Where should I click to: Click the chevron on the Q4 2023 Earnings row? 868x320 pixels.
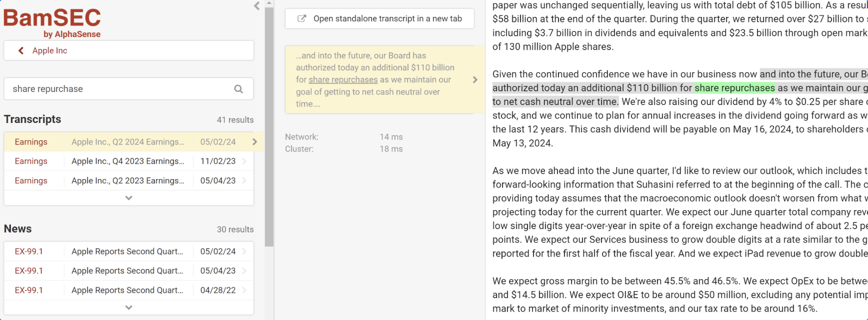click(x=245, y=161)
